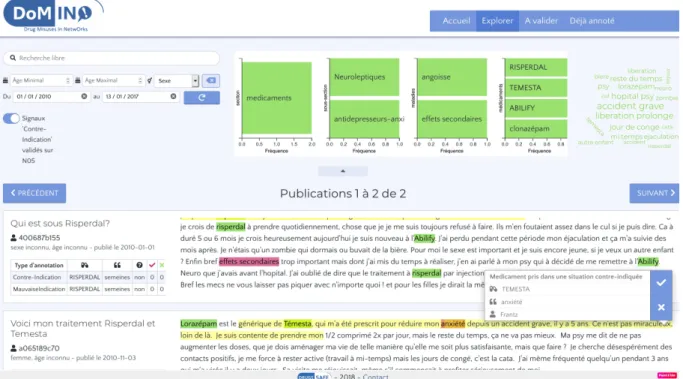
Task: Open the A valider tab
Action: (541, 21)
